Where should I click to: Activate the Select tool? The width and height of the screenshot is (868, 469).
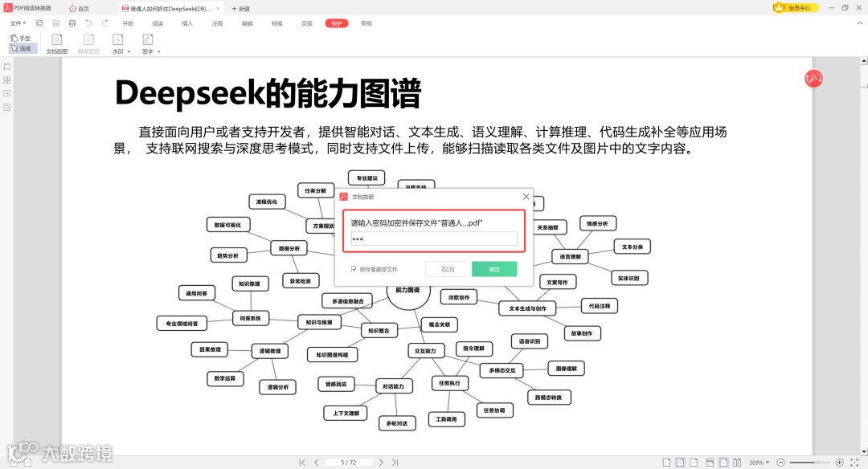pos(23,48)
